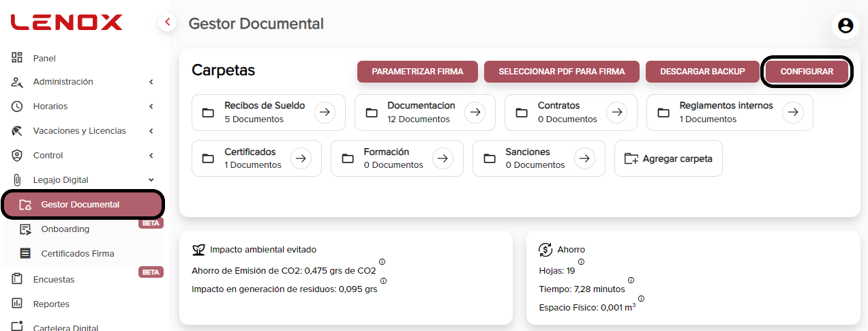
Task: Click the CONFIGURAR button
Action: coord(807,72)
